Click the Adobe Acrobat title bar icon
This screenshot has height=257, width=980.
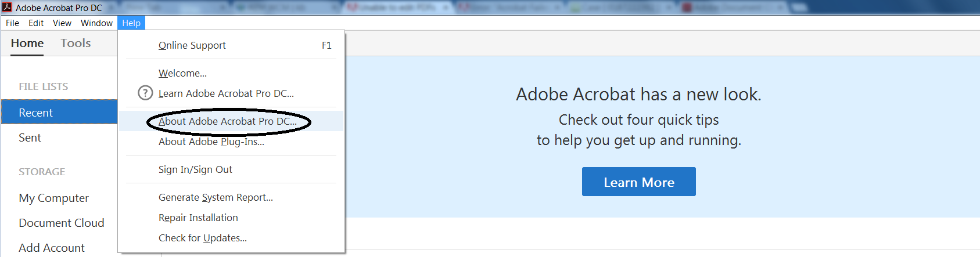(x=7, y=8)
